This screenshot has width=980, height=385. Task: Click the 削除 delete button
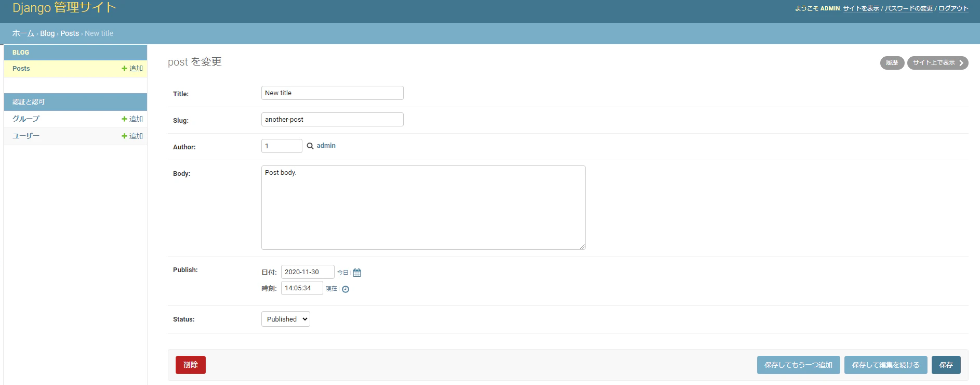191,365
